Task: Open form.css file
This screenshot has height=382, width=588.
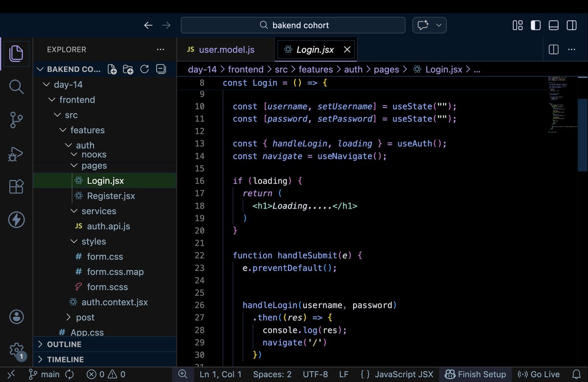Action: pos(105,257)
